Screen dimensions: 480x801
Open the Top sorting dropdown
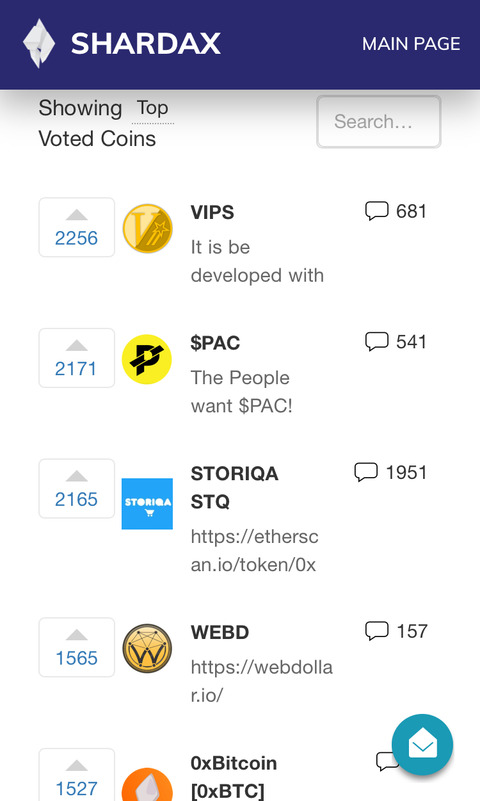(153, 109)
